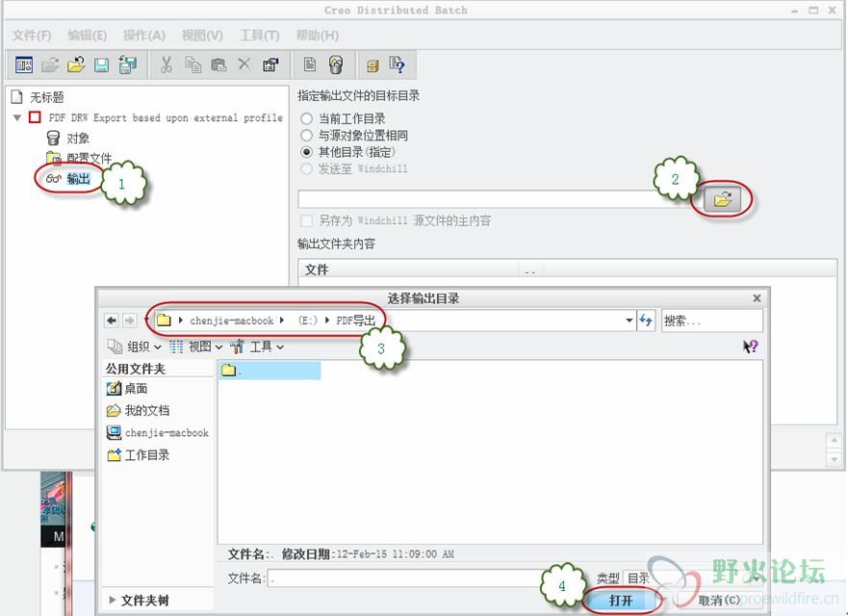Click the arrow after (E:) in the path

(327, 321)
